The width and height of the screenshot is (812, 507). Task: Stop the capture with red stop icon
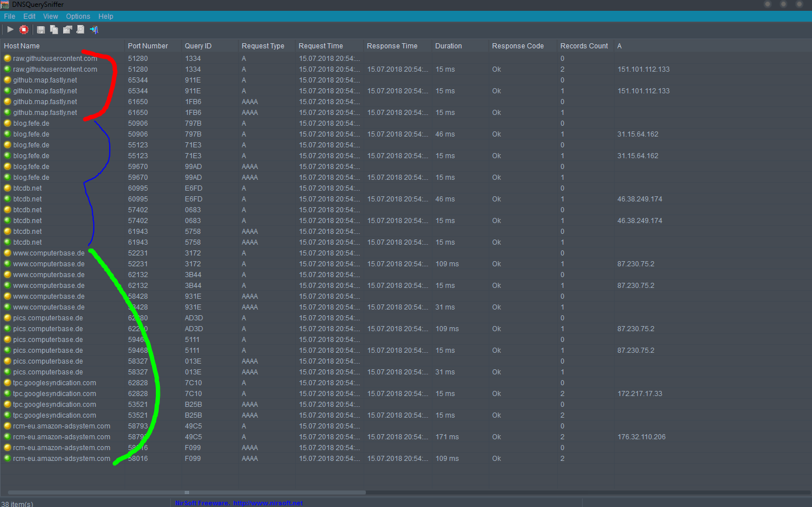[24, 30]
